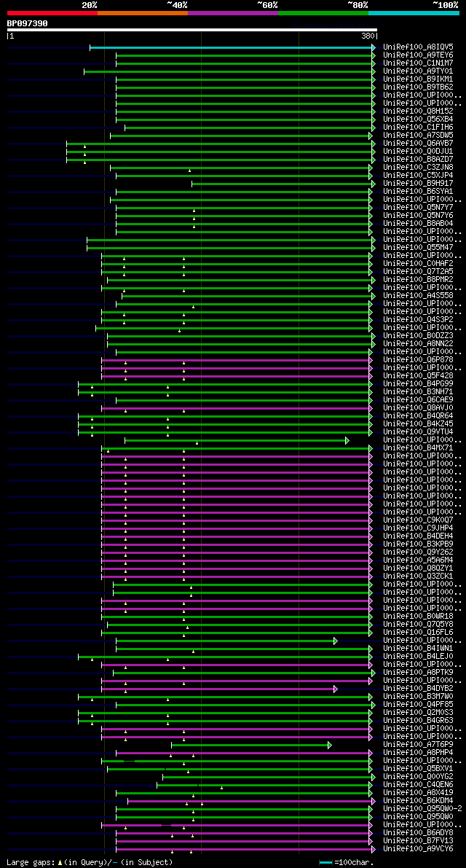Select hit label UniRef100_B8PMR2
This screenshot has height=868, width=466.
pyautogui.click(x=418, y=280)
